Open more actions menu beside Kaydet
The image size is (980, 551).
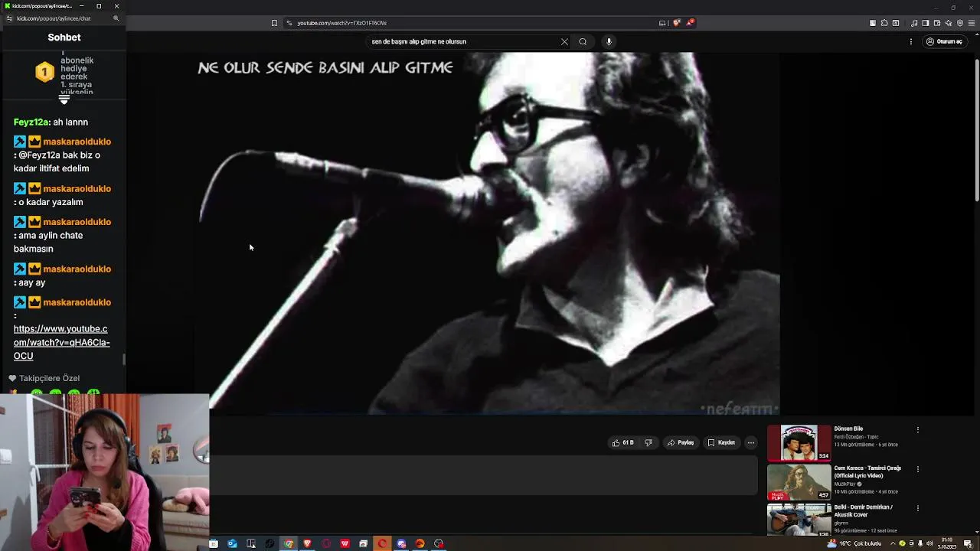(x=750, y=442)
